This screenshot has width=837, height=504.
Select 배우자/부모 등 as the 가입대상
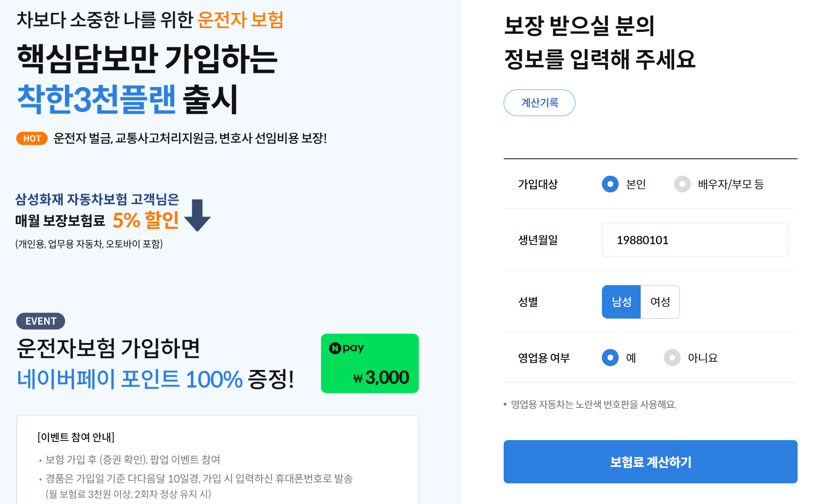pyautogui.click(x=682, y=185)
